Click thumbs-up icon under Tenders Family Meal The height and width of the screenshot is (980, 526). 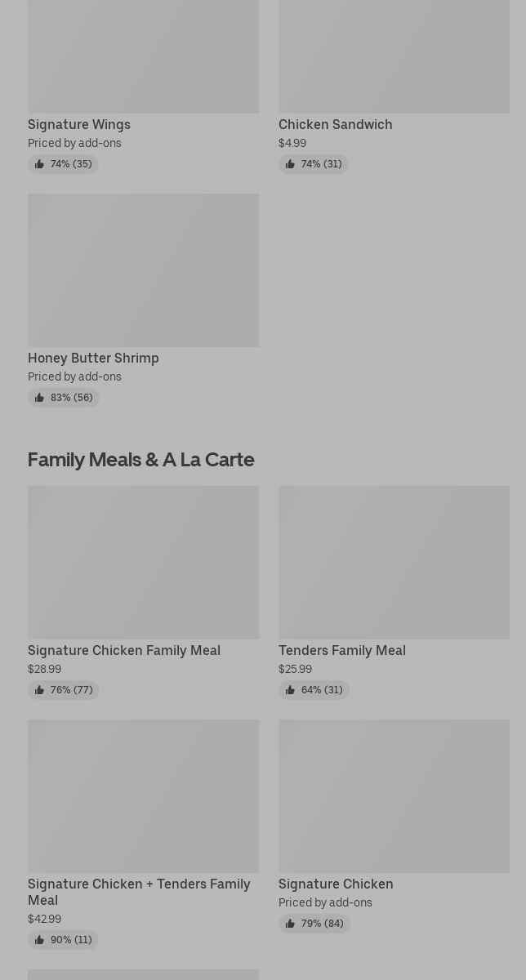[x=290, y=690]
